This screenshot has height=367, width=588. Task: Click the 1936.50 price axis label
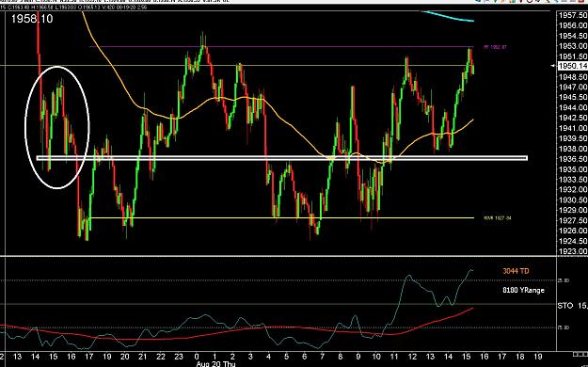click(x=573, y=159)
